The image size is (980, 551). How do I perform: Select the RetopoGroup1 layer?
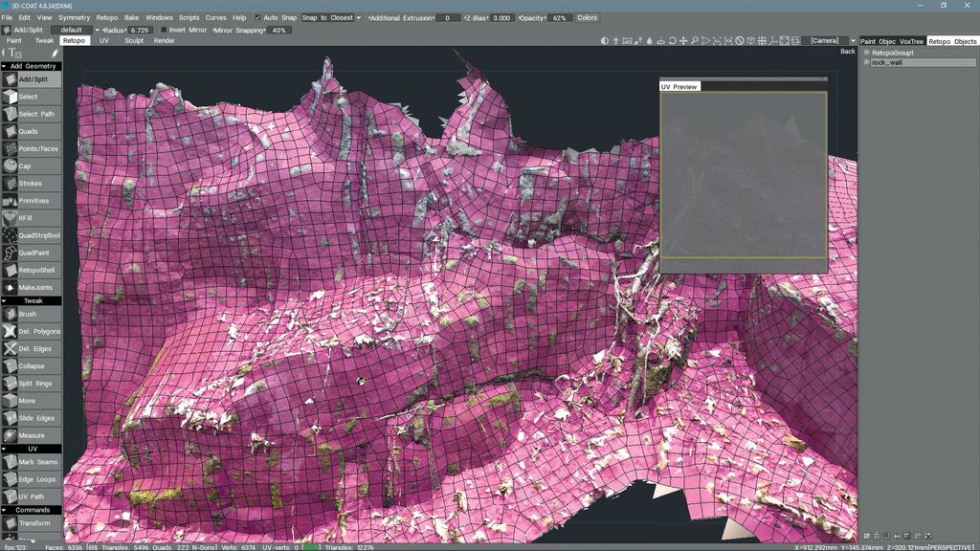click(893, 54)
